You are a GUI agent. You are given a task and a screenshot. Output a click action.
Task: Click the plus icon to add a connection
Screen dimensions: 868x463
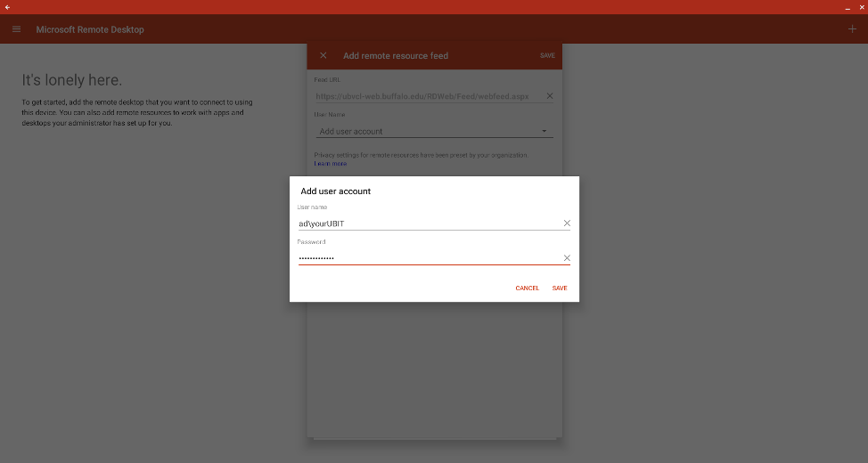coord(852,29)
